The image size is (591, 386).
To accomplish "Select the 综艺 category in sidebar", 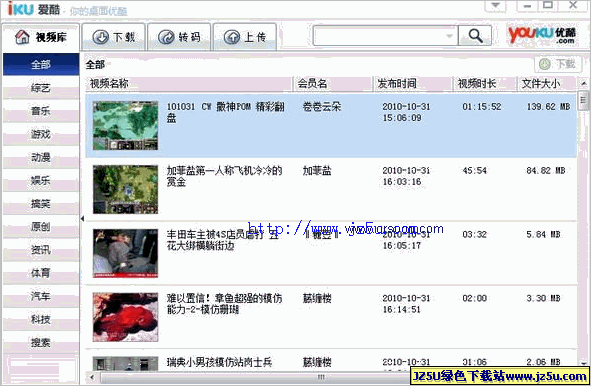I will [41, 88].
